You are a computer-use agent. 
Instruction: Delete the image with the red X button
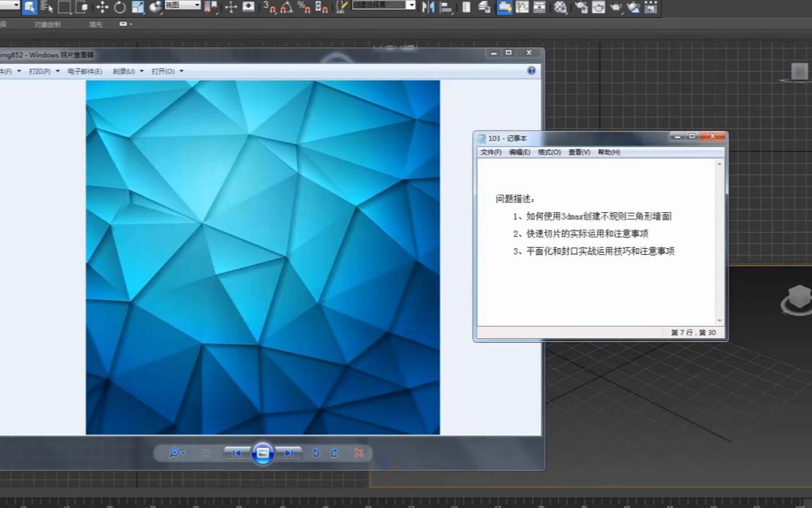[359, 453]
